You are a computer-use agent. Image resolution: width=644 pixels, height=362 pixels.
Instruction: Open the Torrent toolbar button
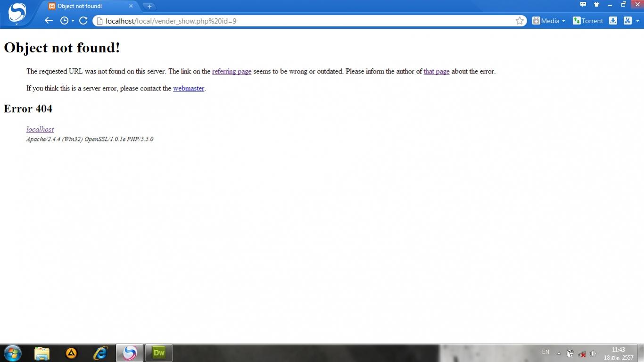(588, 21)
